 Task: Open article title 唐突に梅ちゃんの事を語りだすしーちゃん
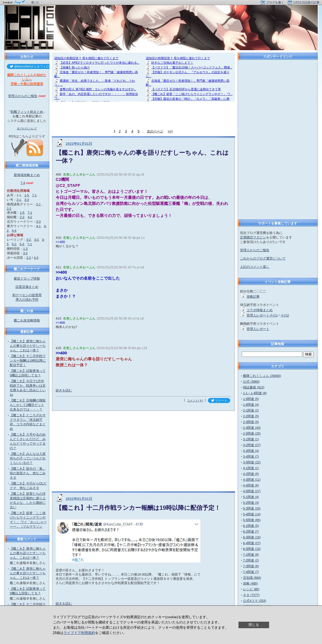tap(142, 157)
